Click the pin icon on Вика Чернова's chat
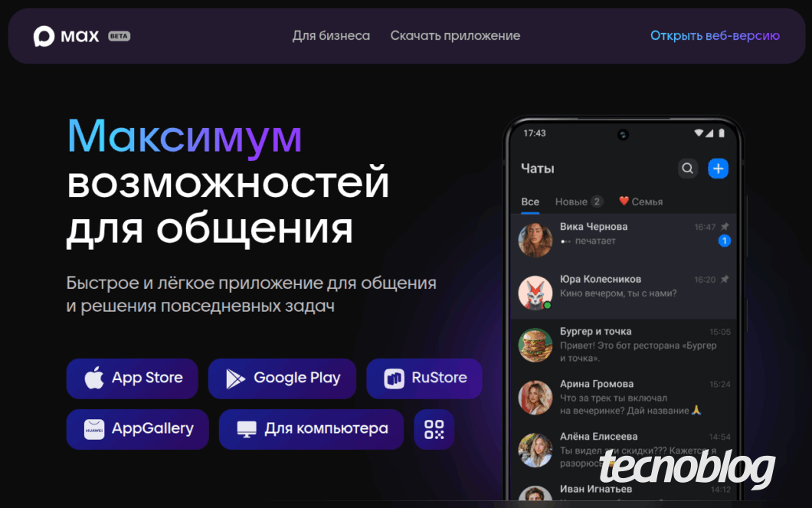Viewport: 812px width, 508px height. [x=725, y=226]
